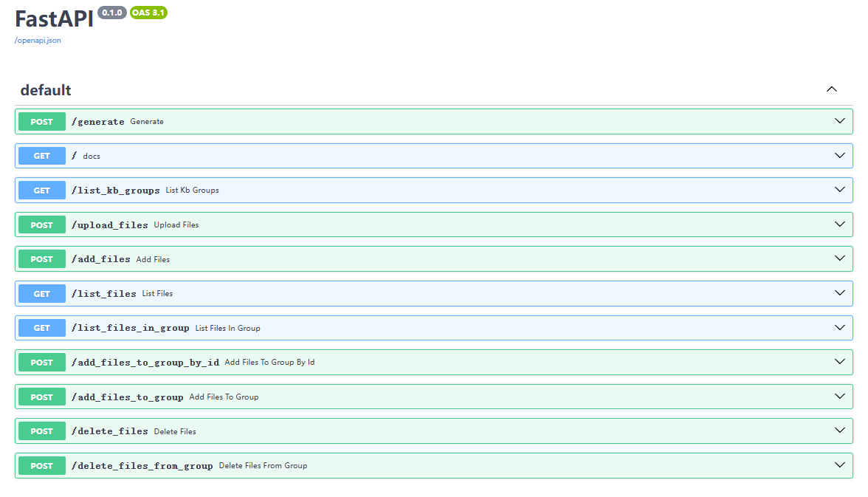The width and height of the screenshot is (868, 497).
Task: Click the 'Delete Files From Group' summary text
Action: (x=263, y=465)
